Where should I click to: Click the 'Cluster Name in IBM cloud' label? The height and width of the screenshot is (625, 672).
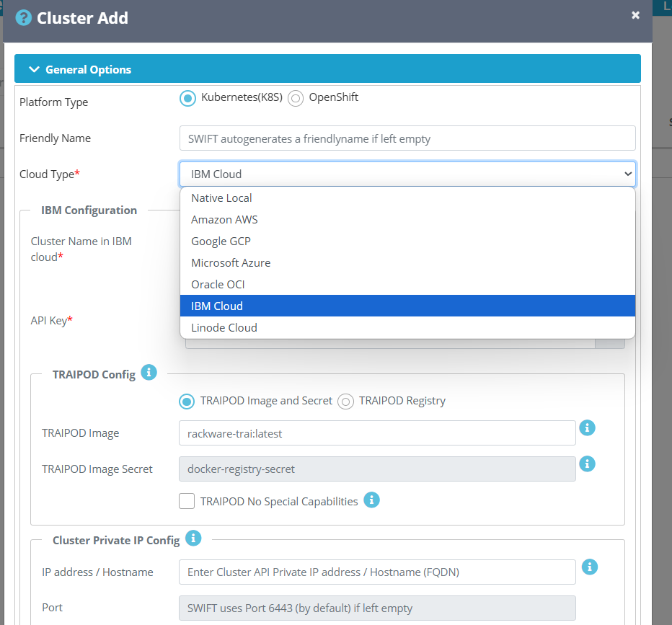pos(81,249)
